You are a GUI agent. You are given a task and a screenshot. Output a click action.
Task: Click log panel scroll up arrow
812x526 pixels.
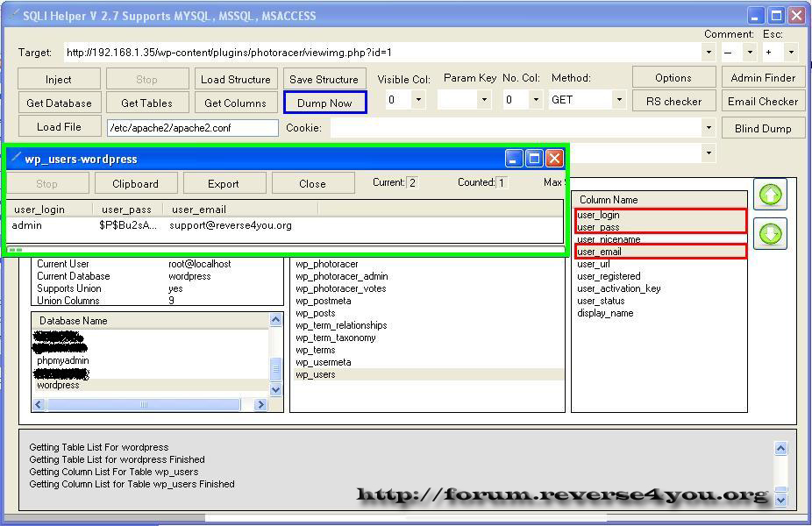click(781, 448)
